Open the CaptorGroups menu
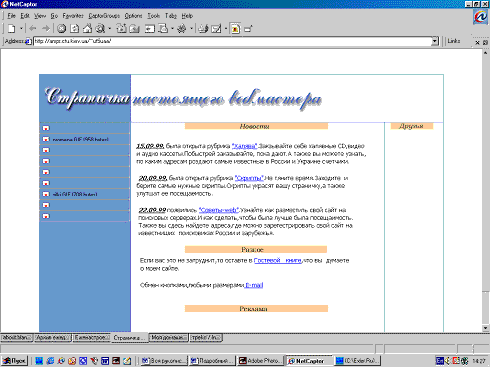Screen dimensions: 490x367 [x=104, y=16]
